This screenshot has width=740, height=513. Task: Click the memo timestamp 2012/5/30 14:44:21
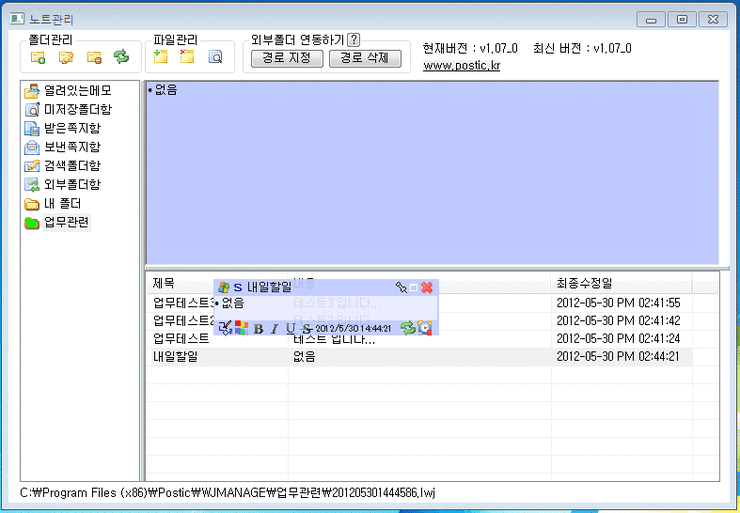(353, 328)
